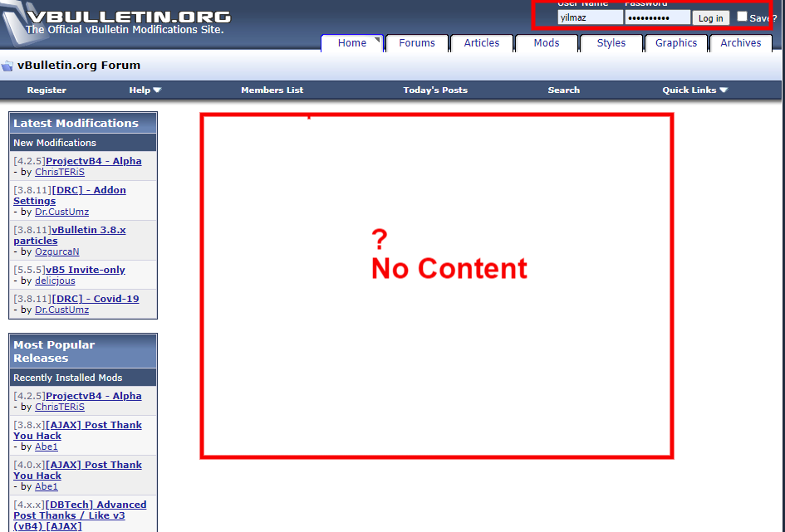Open the [DRC] - Covid-19 modification
Viewport: 785px width, 532px height.
click(96, 299)
